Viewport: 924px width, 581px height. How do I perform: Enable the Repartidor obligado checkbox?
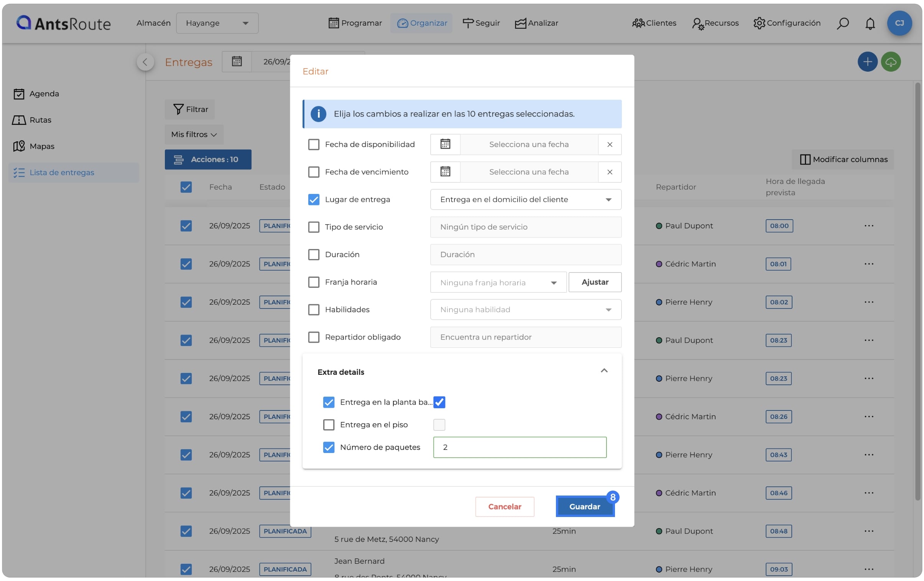click(x=314, y=337)
